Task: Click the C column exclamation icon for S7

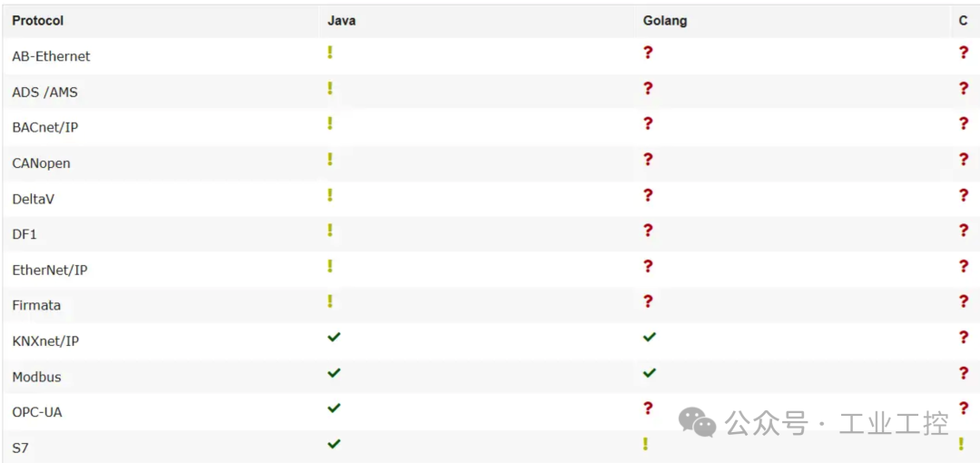Action: coord(961,444)
